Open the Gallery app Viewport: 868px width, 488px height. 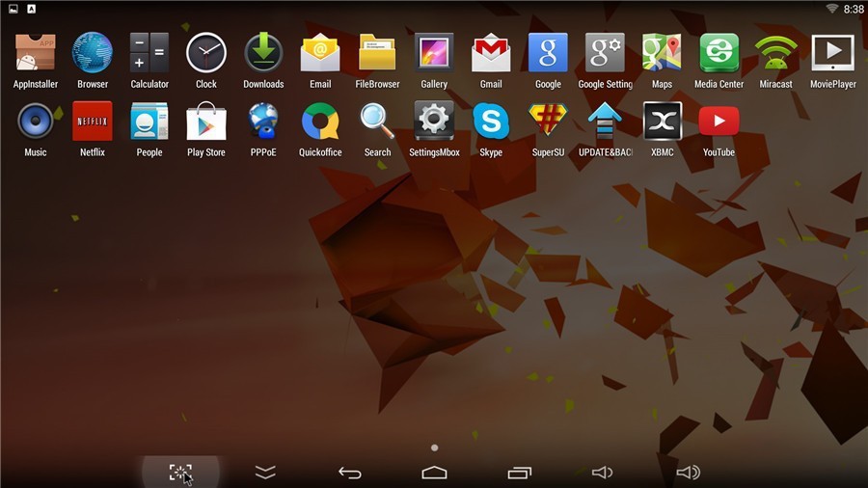point(434,53)
